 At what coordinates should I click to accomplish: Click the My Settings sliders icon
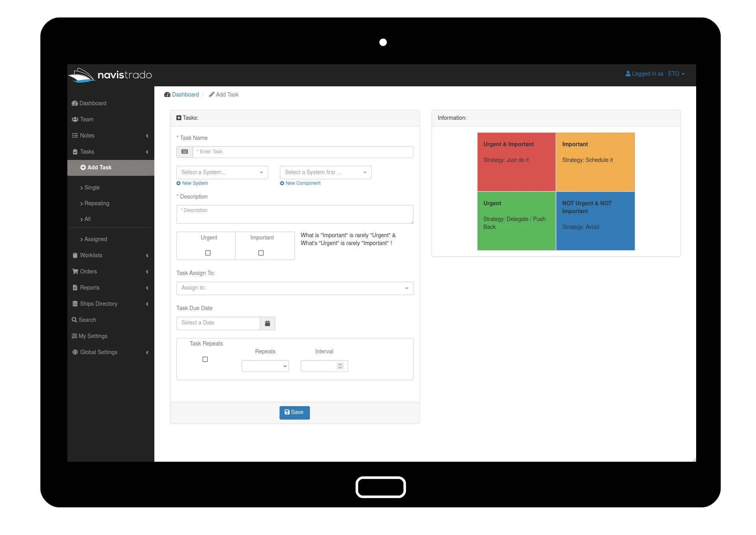click(74, 336)
